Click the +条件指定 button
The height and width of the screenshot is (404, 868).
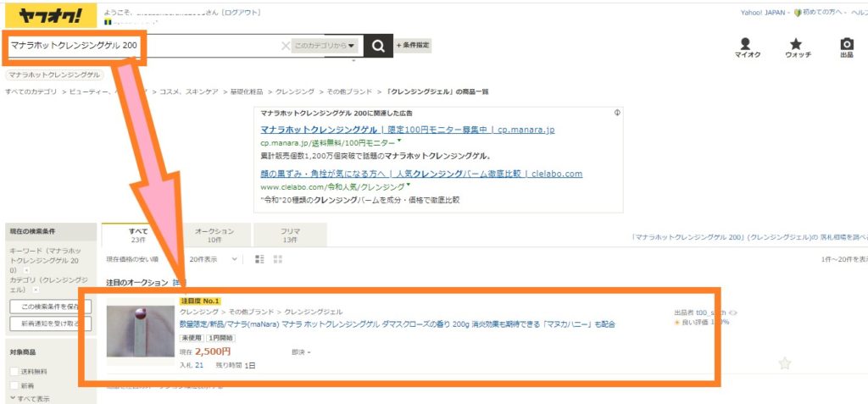tap(413, 46)
